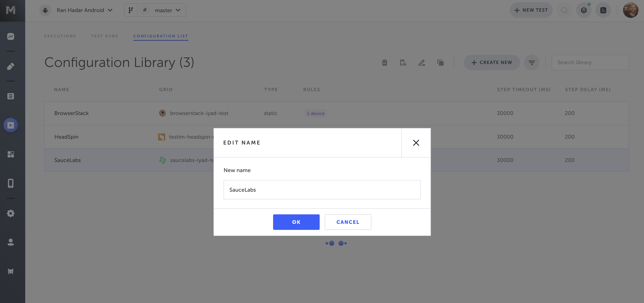Click the pinned branch icon
This screenshot has height=303, width=644.
[145, 10]
